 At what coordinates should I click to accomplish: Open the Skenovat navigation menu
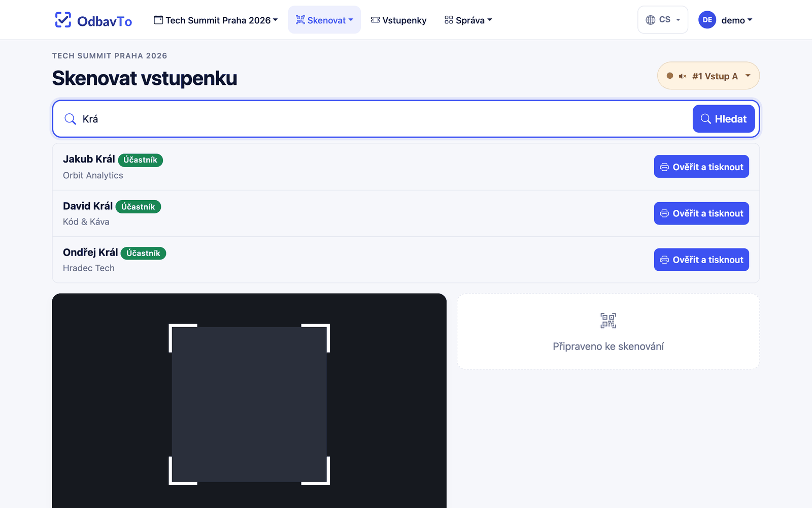324,20
